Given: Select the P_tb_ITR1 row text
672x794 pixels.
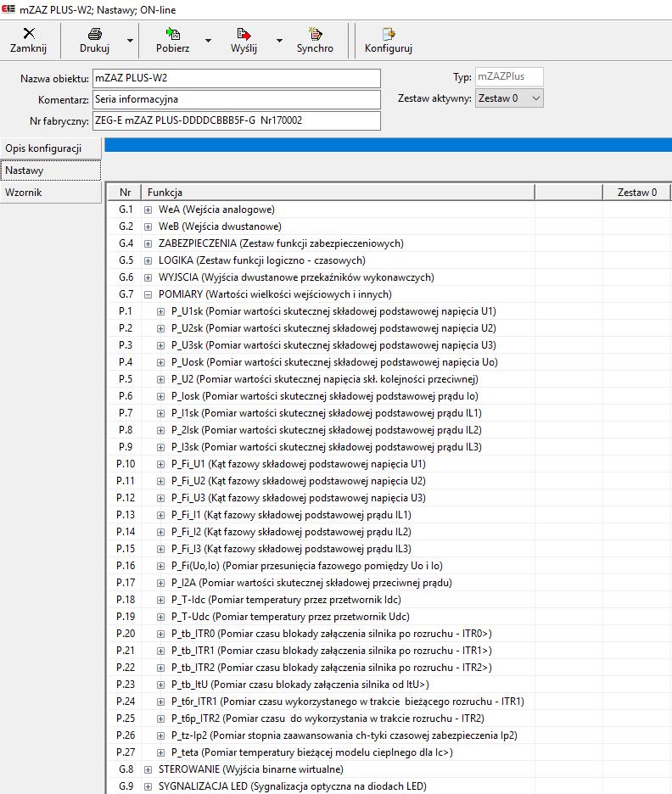Looking at the screenshot, I should point(332,651).
